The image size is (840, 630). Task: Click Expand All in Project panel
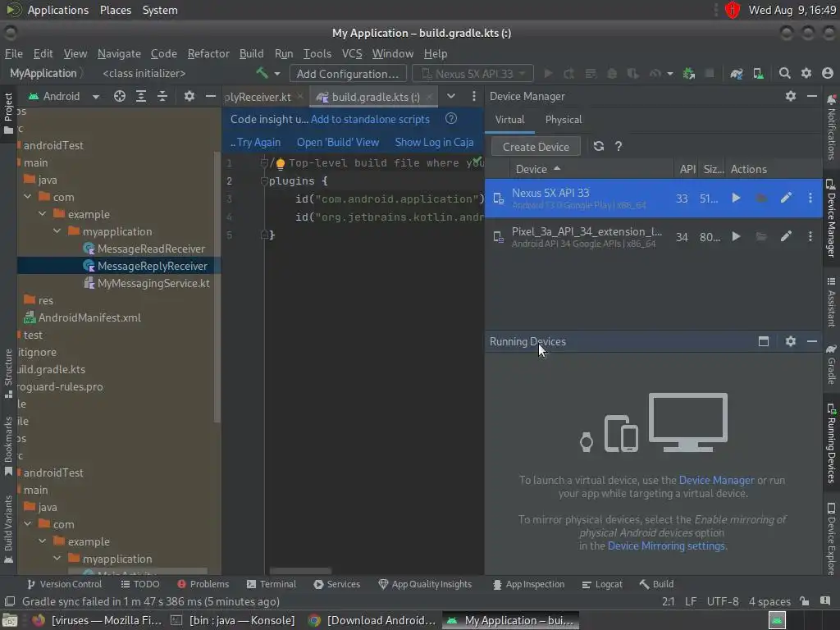(141, 97)
